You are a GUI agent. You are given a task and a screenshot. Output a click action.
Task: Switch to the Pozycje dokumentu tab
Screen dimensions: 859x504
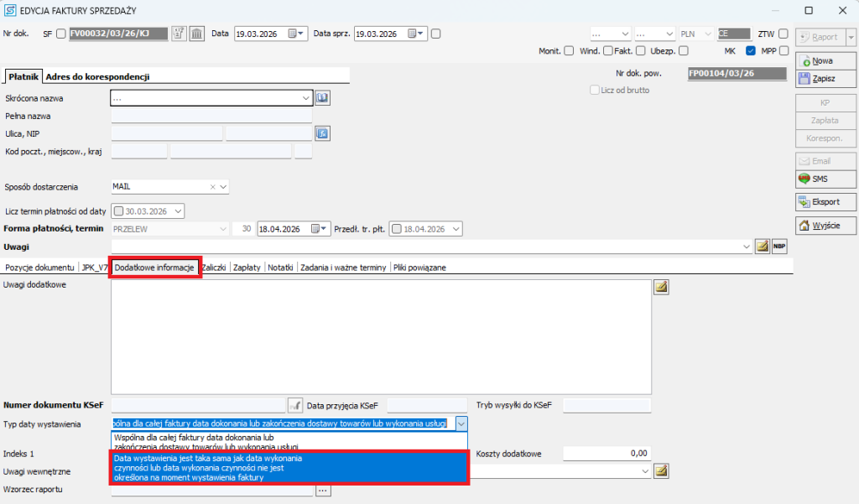tap(40, 268)
